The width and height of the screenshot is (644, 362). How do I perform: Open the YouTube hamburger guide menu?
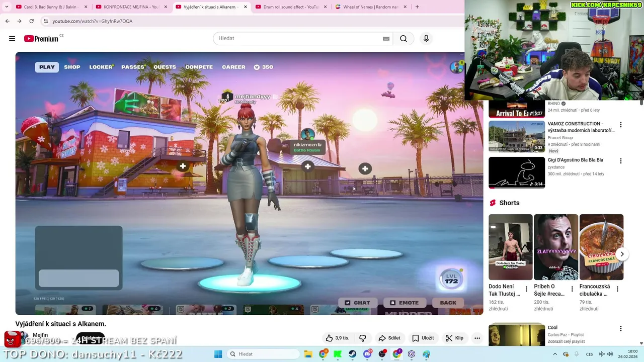click(12, 39)
